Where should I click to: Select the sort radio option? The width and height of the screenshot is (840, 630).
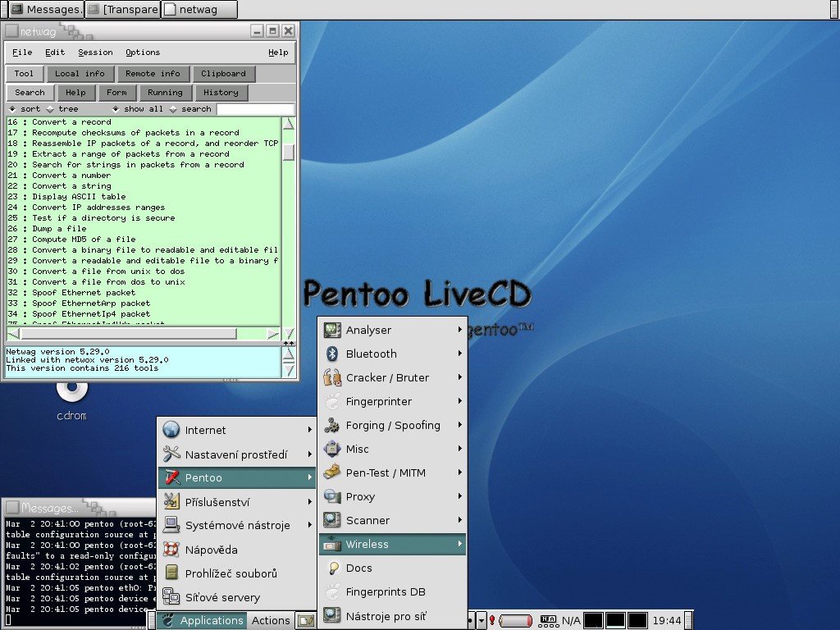click(12, 109)
